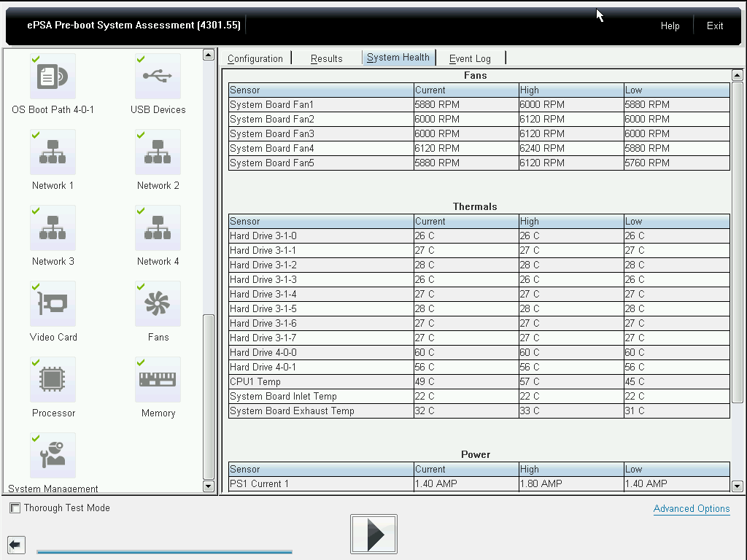The image size is (747, 560).
Task: Click the Video Card icon
Action: (x=53, y=305)
